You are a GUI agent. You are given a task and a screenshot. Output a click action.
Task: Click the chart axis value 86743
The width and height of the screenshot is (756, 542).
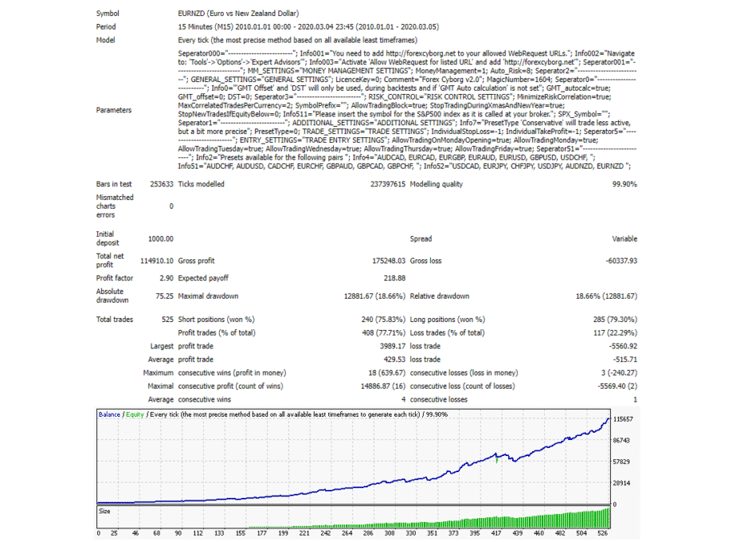point(621,441)
